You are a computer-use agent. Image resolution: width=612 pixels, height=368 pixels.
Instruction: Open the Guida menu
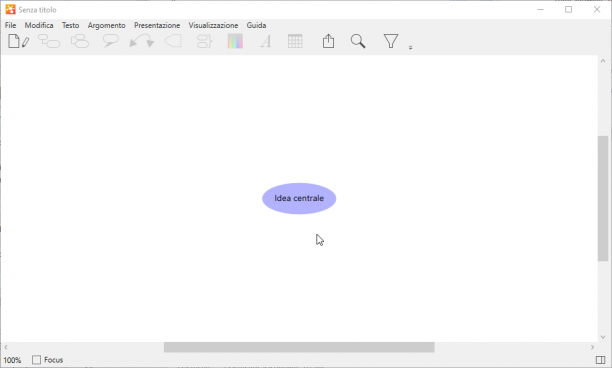[256, 25]
